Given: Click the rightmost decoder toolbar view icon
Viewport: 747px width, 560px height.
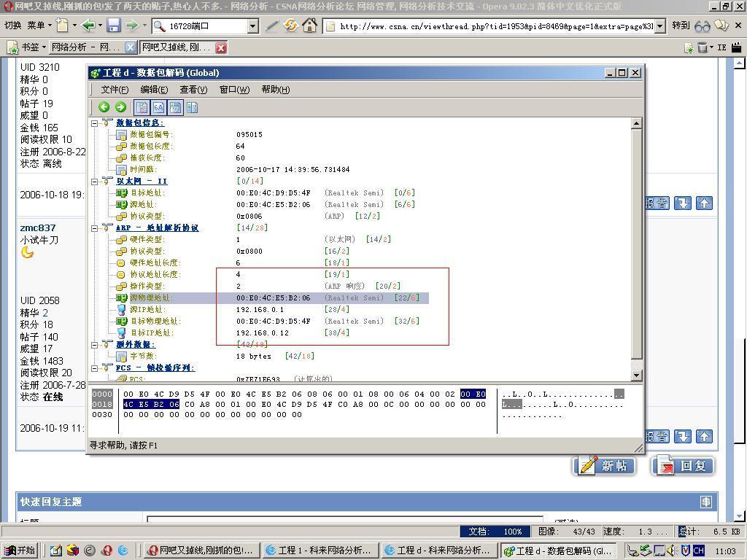Looking at the screenshot, I should (x=192, y=107).
